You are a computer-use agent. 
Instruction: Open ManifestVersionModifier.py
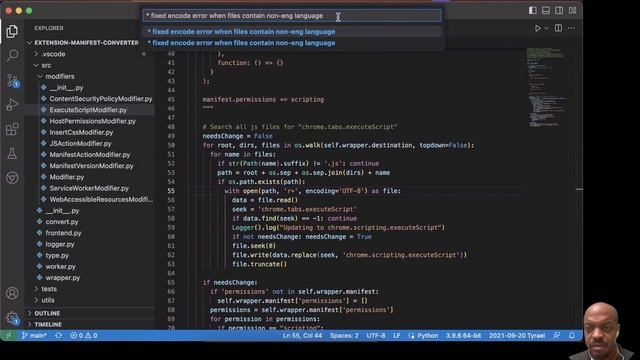pyautogui.click(x=91, y=166)
